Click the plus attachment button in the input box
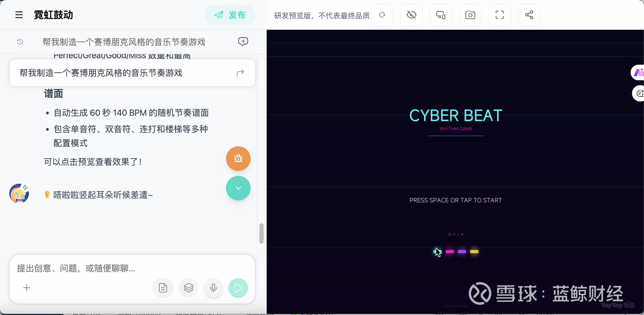Screen dimensions: 644x315 [27, 288]
